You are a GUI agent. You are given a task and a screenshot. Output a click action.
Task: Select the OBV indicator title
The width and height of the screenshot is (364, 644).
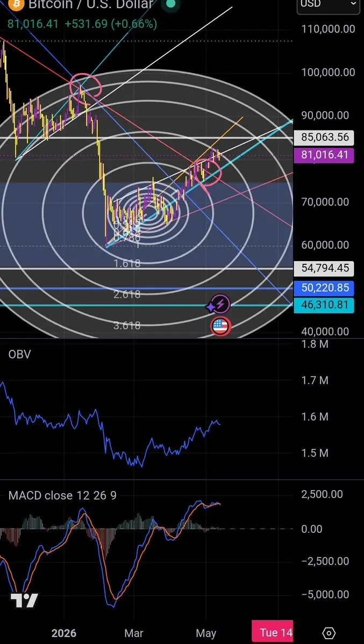[x=20, y=354]
